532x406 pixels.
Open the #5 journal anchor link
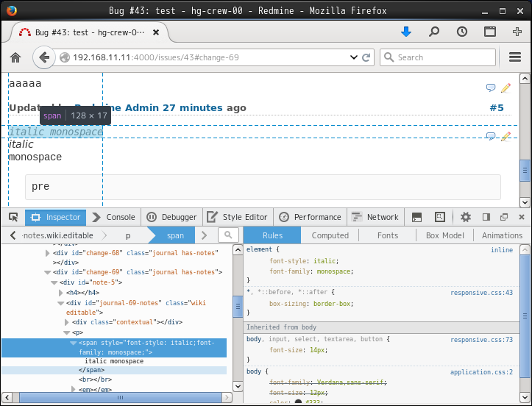[x=497, y=108]
